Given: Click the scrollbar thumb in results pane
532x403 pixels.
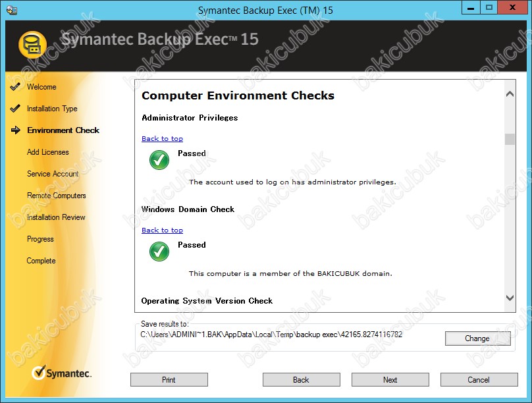Looking at the screenshot, I should tap(510, 139).
